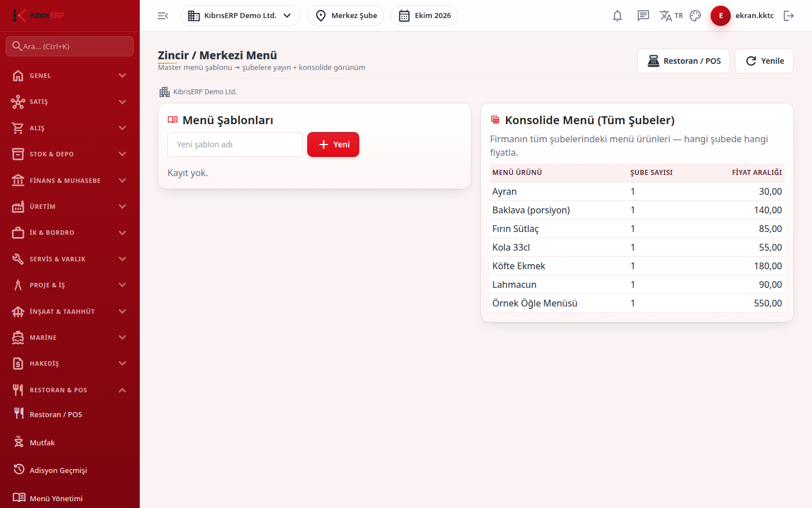Open the theme palette icon

click(695, 16)
